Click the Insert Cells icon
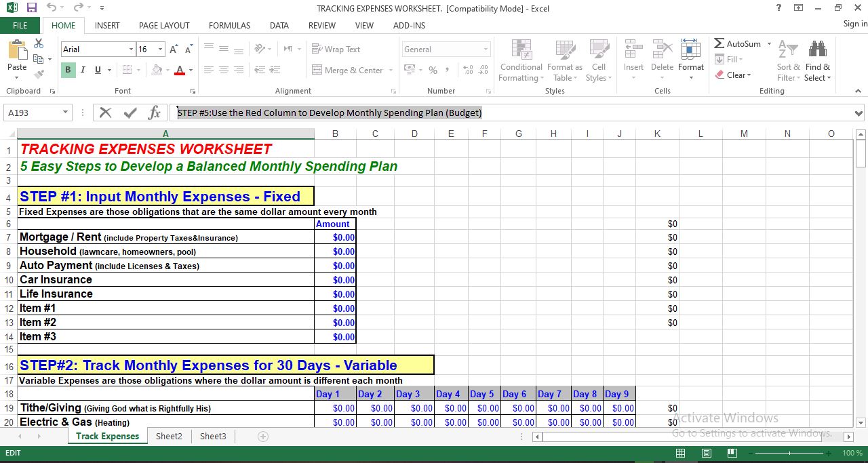 tap(633, 54)
